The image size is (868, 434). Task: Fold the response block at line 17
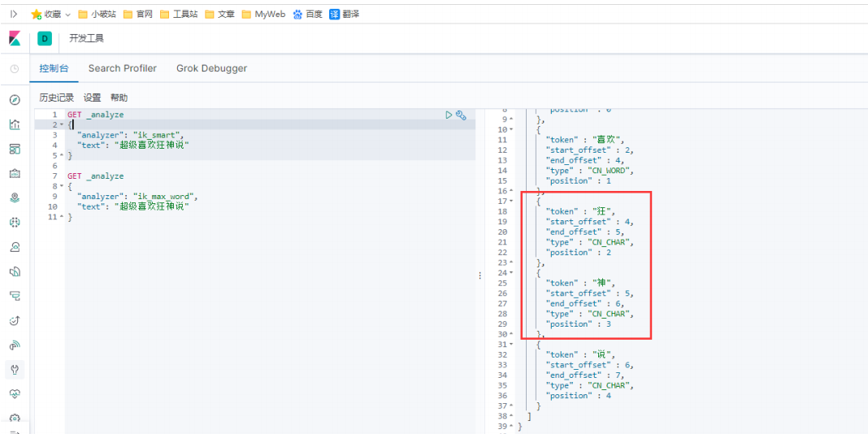[x=510, y=201]
